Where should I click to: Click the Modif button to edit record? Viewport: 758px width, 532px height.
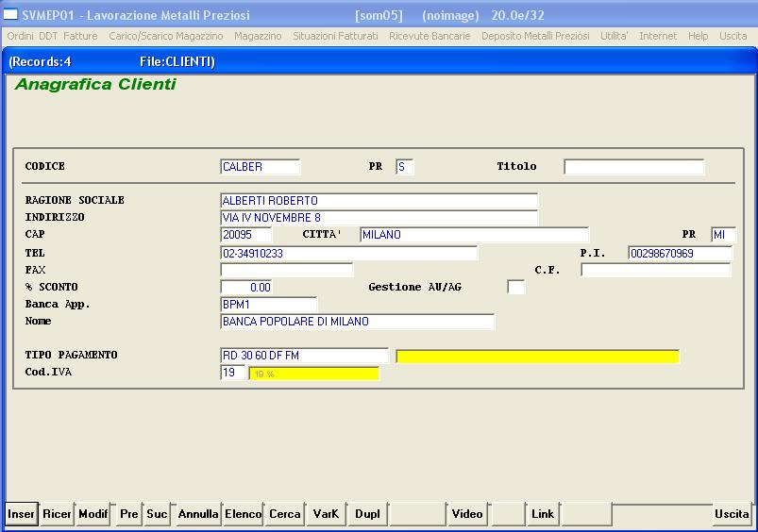(93, 514)
